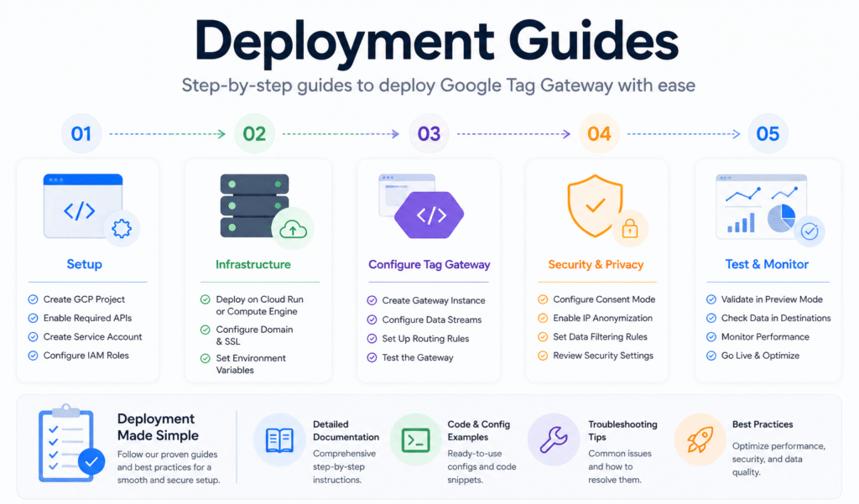Click the Security & Privacy heading
The width and height of the screenshot is (859, 504).
[596, 265]
